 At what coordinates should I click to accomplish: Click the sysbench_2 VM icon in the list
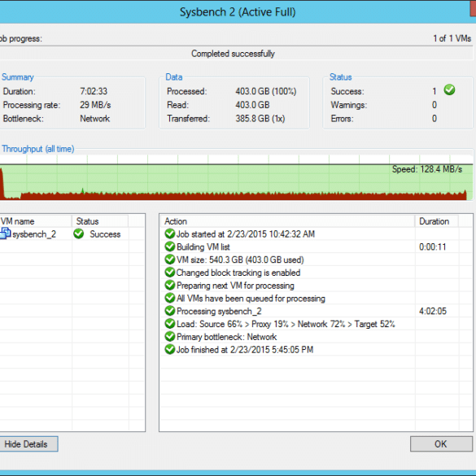tap(6, 234)
